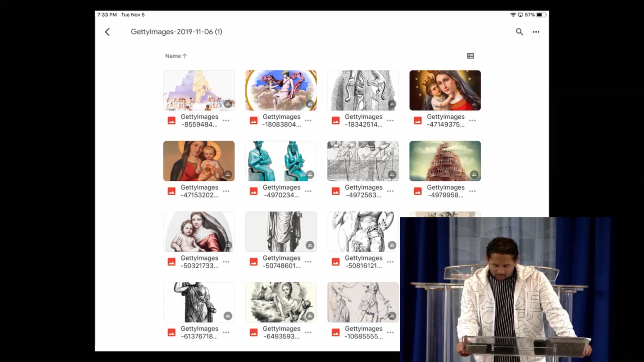Open the folder options menu at top right
Screen dimensions: 644x362
pyautogui.click(x=536, y=32)
